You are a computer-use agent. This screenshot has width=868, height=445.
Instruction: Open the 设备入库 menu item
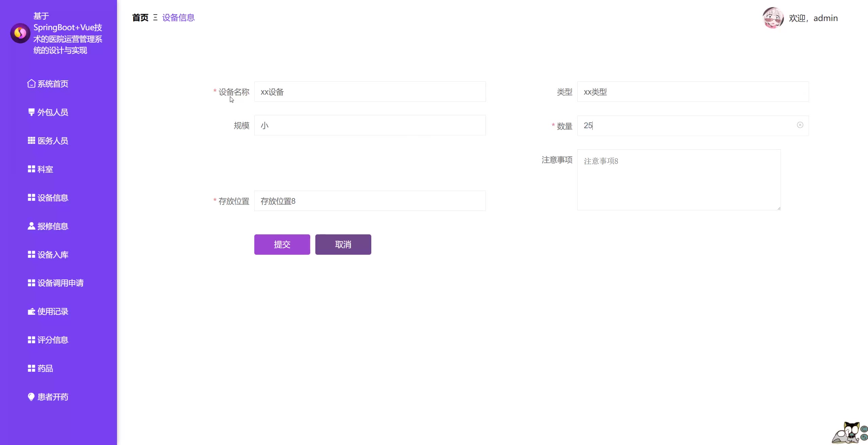(53, 255)
